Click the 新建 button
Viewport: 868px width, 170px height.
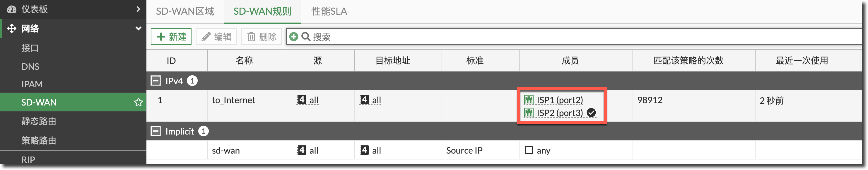click(171, 37)
